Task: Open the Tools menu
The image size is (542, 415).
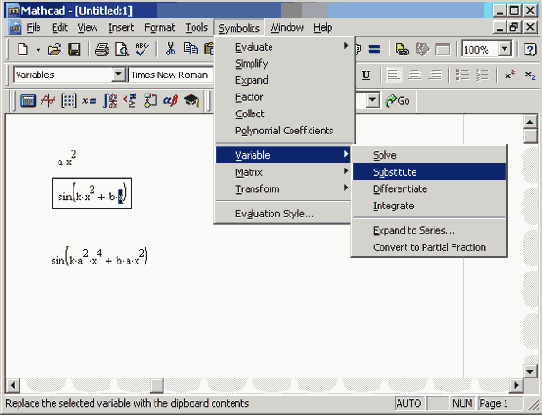Action: point(196,27)
